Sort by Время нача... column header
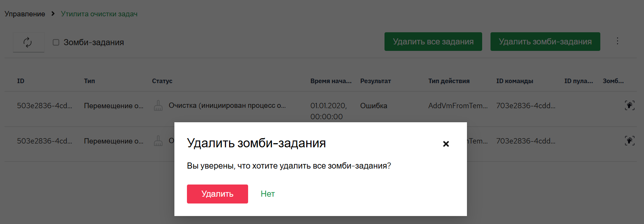 [331, 81]
